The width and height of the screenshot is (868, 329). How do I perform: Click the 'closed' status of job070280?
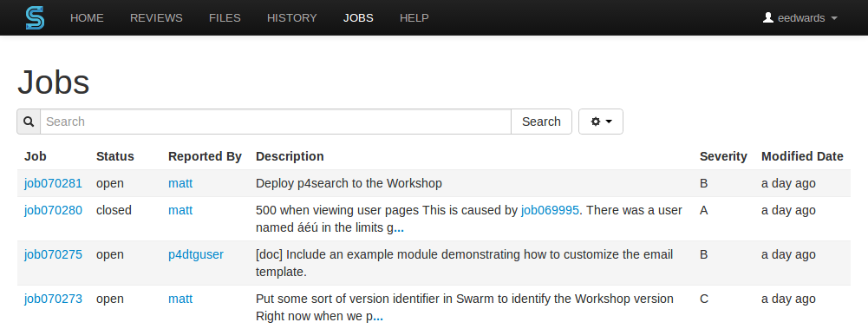pyautogui.click(x=114, y=210)
